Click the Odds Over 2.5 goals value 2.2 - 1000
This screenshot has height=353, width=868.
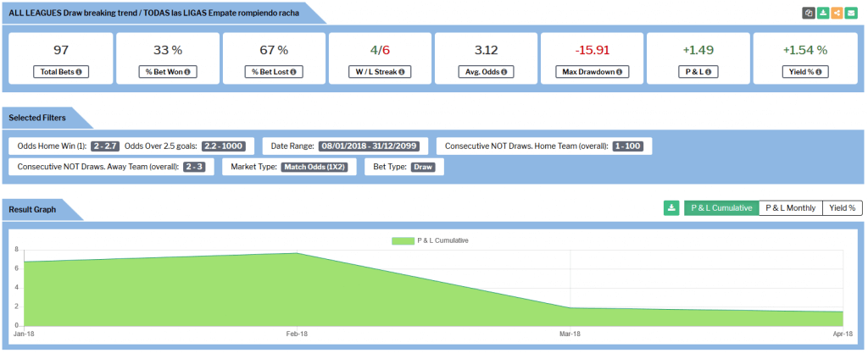point(224,146)
